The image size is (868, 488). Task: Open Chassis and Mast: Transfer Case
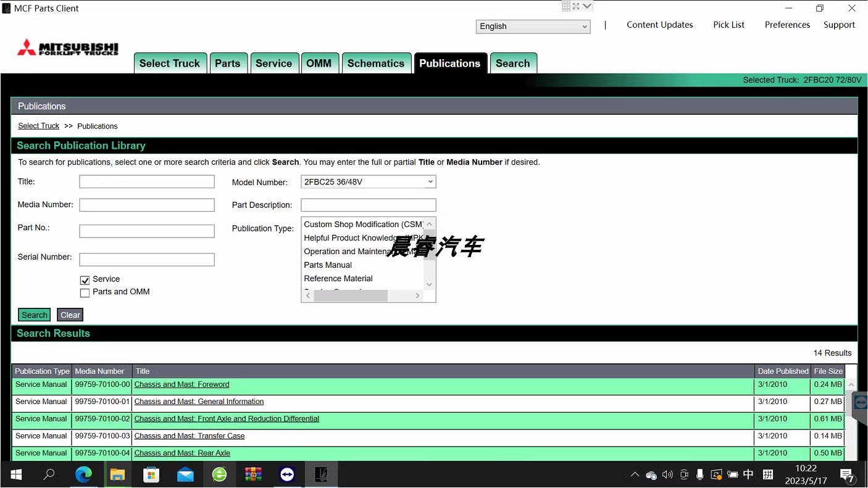coord(190,436)
